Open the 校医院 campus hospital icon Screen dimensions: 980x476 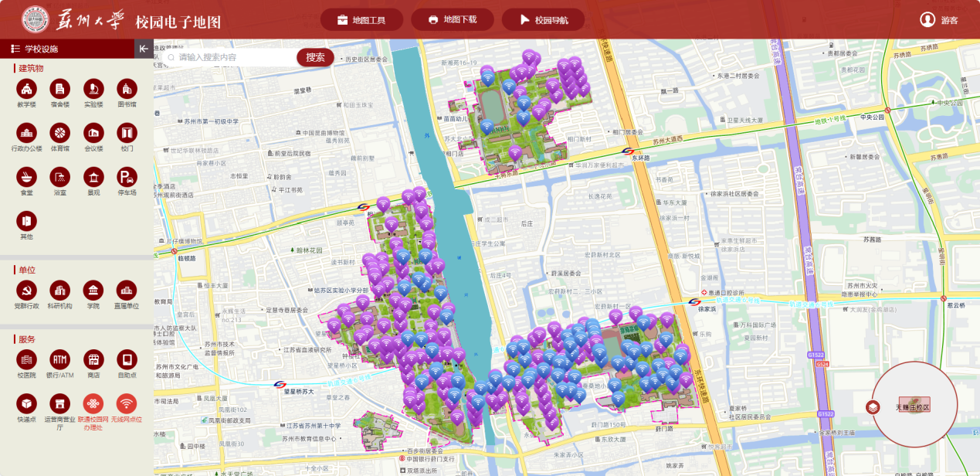coord(27,359)
